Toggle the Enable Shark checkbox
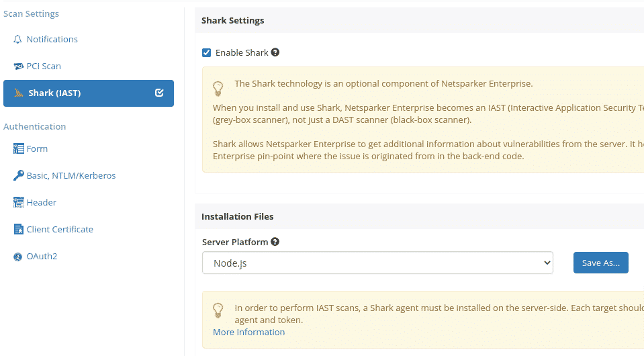The width and height of the screenshot is (644, 356). pyautogui.click(x=207, y=52)
